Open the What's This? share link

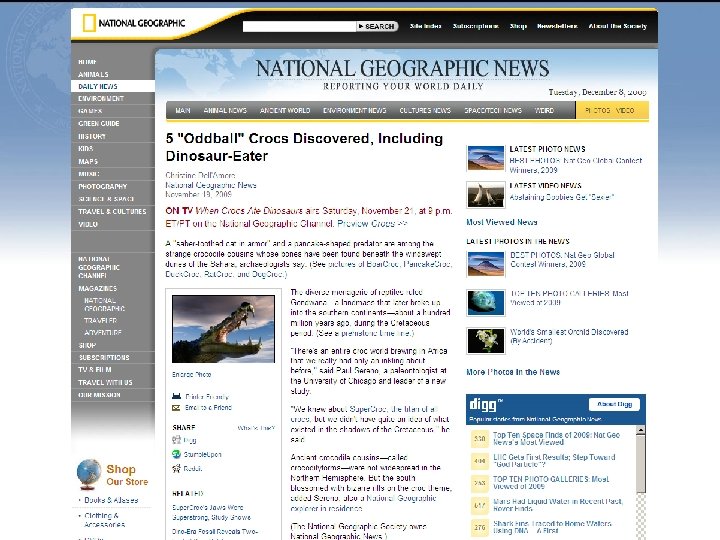(x=256, y=428)
